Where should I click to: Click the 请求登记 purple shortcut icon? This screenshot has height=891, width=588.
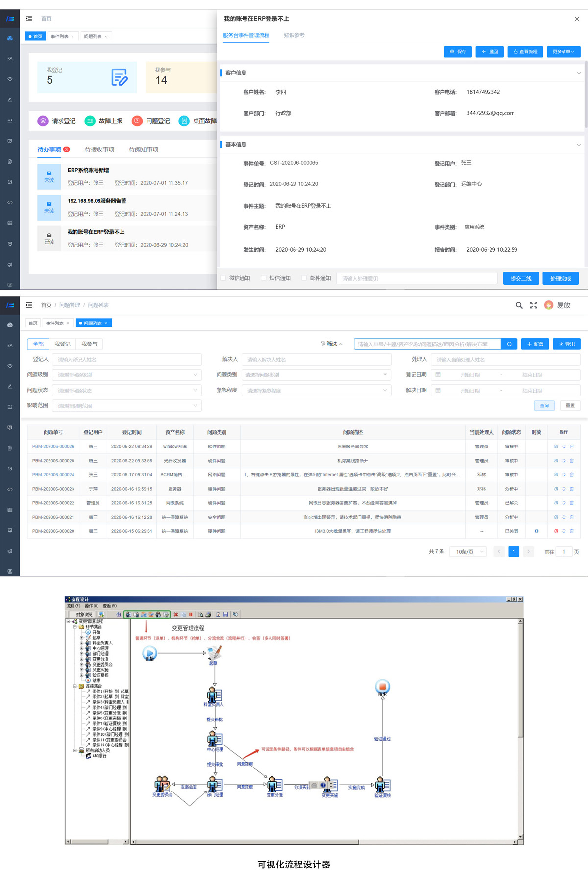tap(43, 121)
